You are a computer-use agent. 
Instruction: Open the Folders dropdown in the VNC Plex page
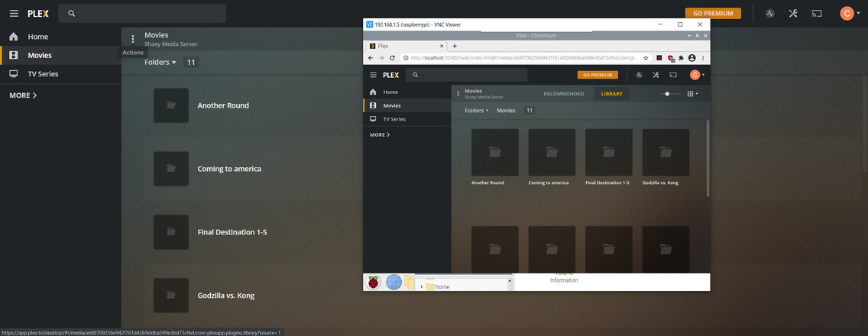click(x=477, y=111)
